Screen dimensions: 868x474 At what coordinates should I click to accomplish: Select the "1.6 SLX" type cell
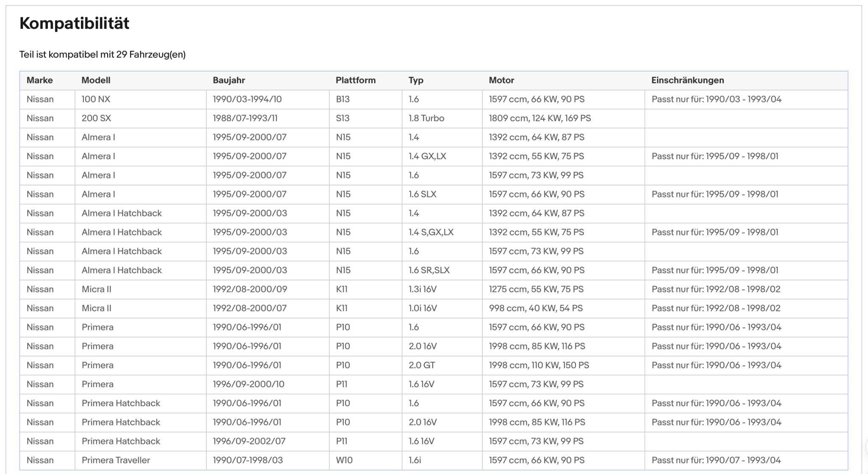pyautogui.click(x=423, y=194)
